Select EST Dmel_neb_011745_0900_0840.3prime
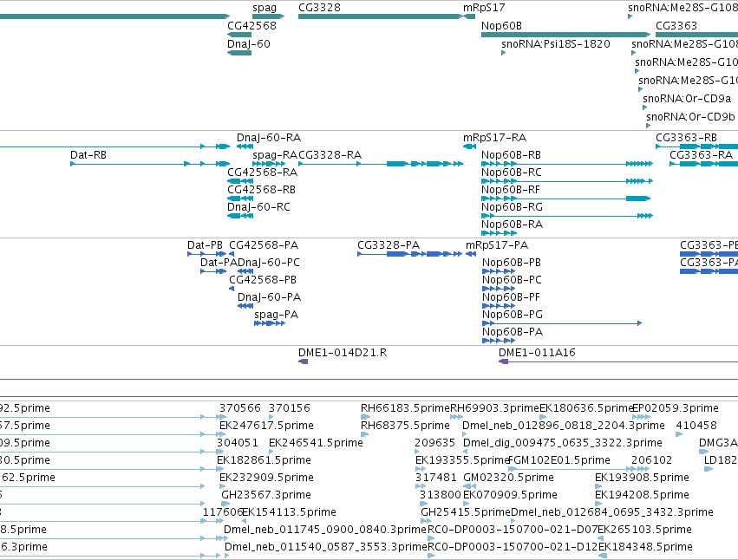Image resolution: width=738 pixels, height=560 pixels. click(324, 530)
